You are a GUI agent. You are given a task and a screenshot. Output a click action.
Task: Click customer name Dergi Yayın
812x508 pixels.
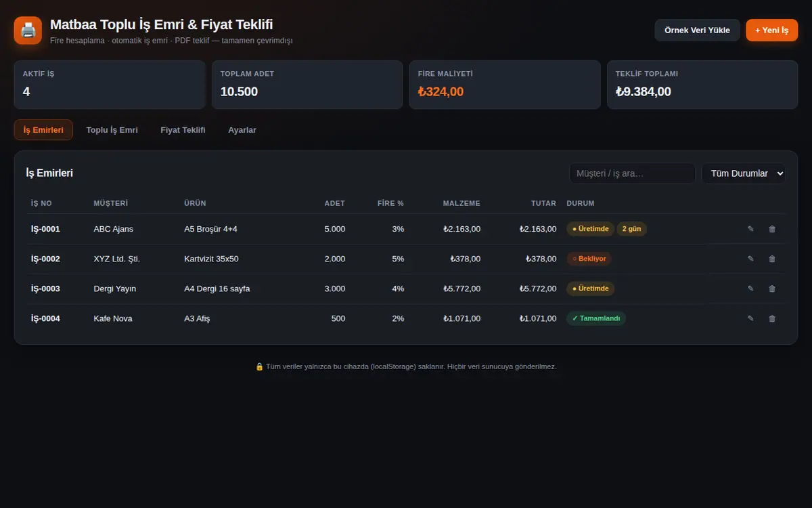[x=115, y=289]
